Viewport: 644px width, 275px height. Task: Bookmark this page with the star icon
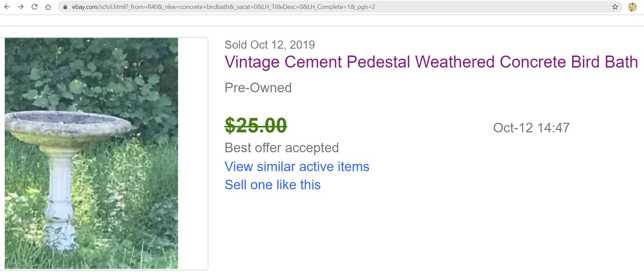point(615,7)
